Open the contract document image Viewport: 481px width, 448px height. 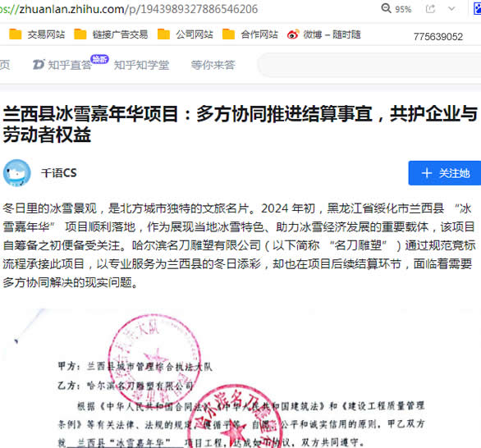click(240, 377)
